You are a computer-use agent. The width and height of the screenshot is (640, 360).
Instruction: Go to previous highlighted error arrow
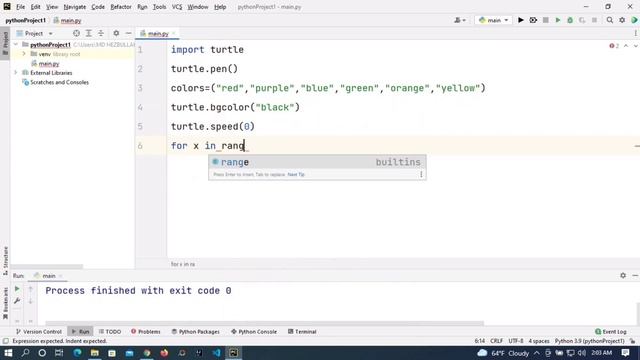click(x=626, y=46)
